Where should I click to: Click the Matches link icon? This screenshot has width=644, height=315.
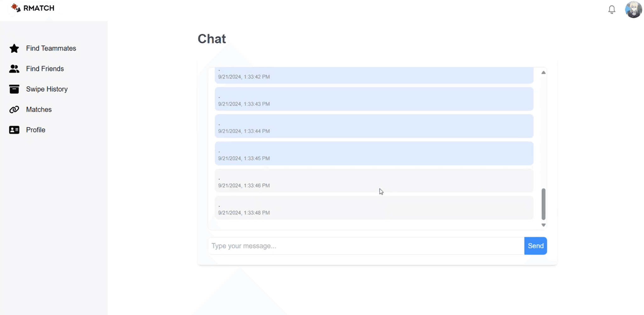(14, 110)
